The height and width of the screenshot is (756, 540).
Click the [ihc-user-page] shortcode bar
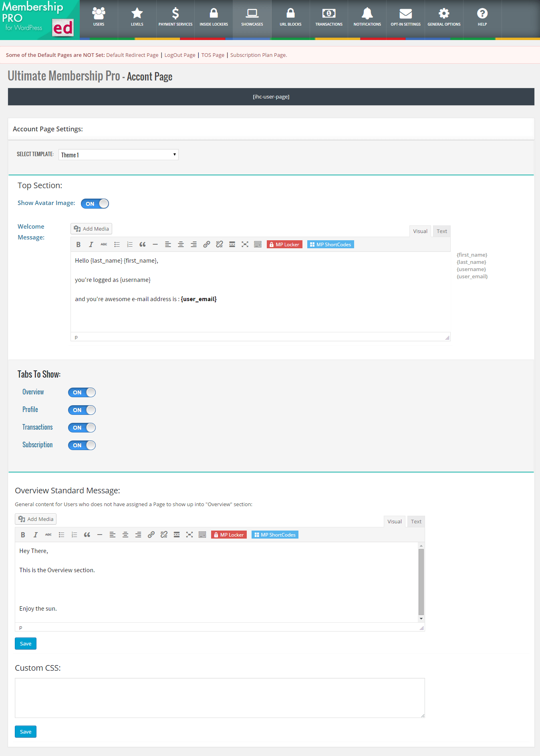tap(271, 97)
